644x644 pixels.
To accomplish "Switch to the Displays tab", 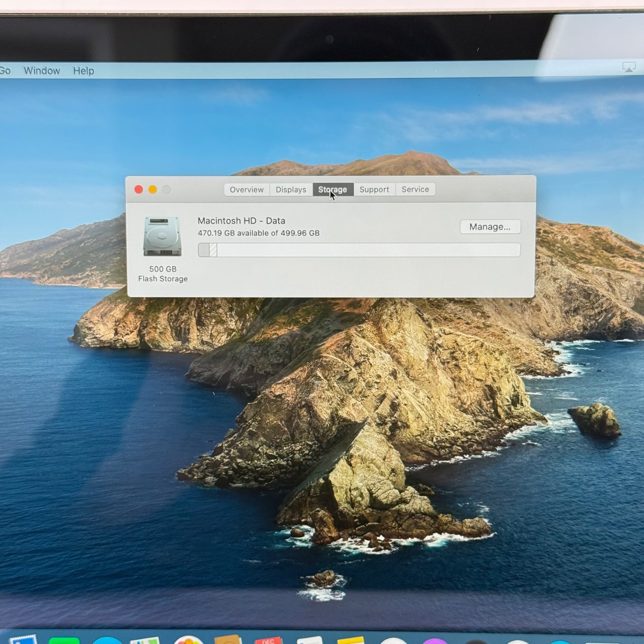I will [291, 190].
